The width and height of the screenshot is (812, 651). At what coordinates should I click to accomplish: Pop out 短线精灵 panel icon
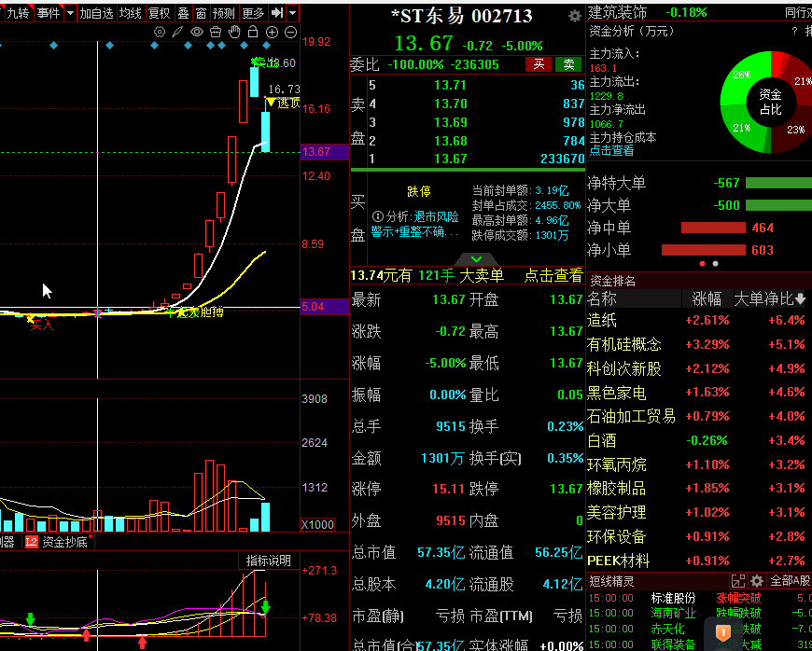[738, 581]
